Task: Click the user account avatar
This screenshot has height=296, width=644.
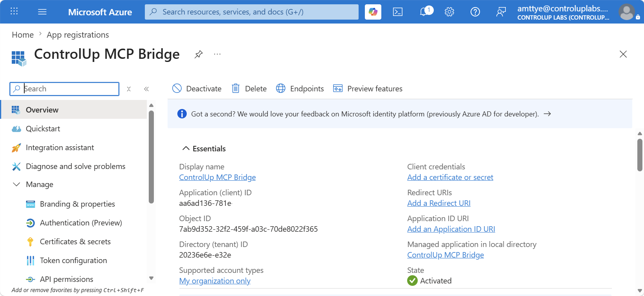Action: pos(627,12)
